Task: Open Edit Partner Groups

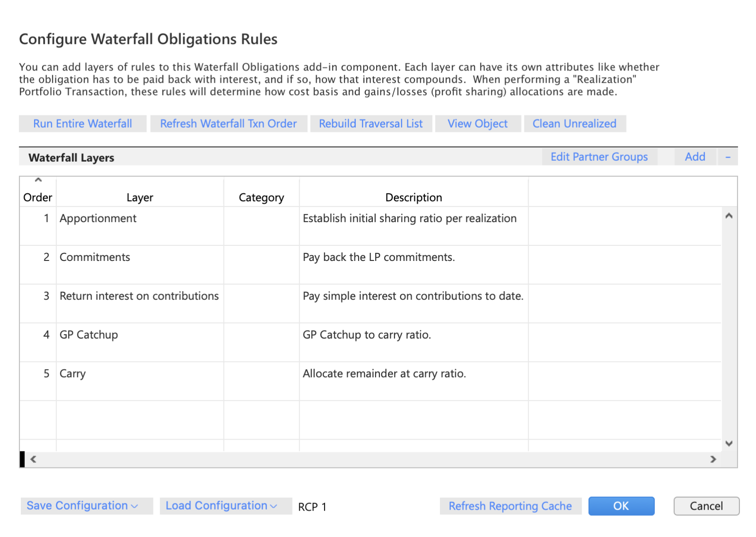Action: pyautogui.click(x=599, y=157)
